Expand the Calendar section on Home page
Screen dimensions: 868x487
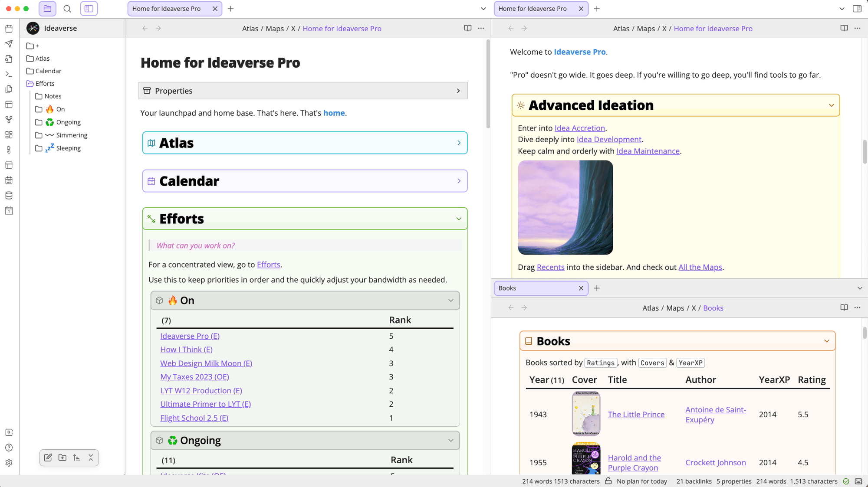click(x=459, y=181)
